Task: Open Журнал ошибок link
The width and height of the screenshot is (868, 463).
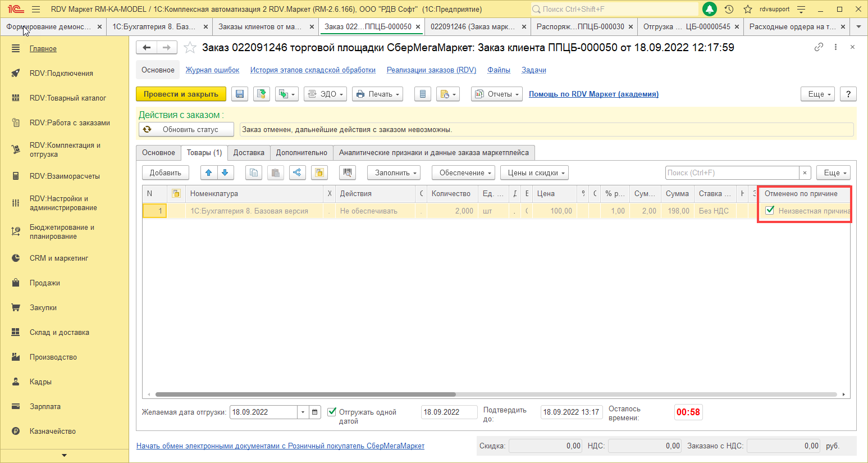Action: [x=212, y=70]
